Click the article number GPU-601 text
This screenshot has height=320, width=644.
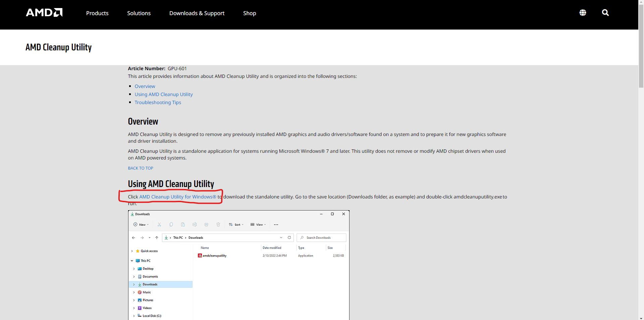177,68
